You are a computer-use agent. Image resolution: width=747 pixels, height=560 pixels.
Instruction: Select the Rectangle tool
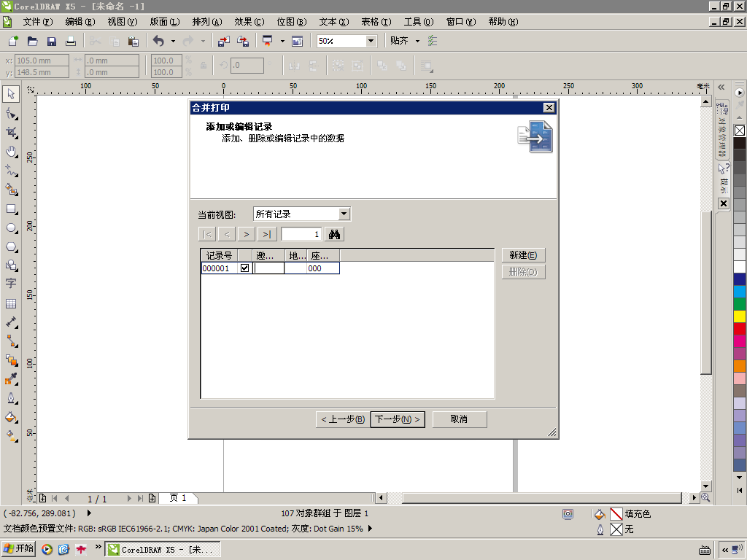pyautogui.click(x=11, y=209)
